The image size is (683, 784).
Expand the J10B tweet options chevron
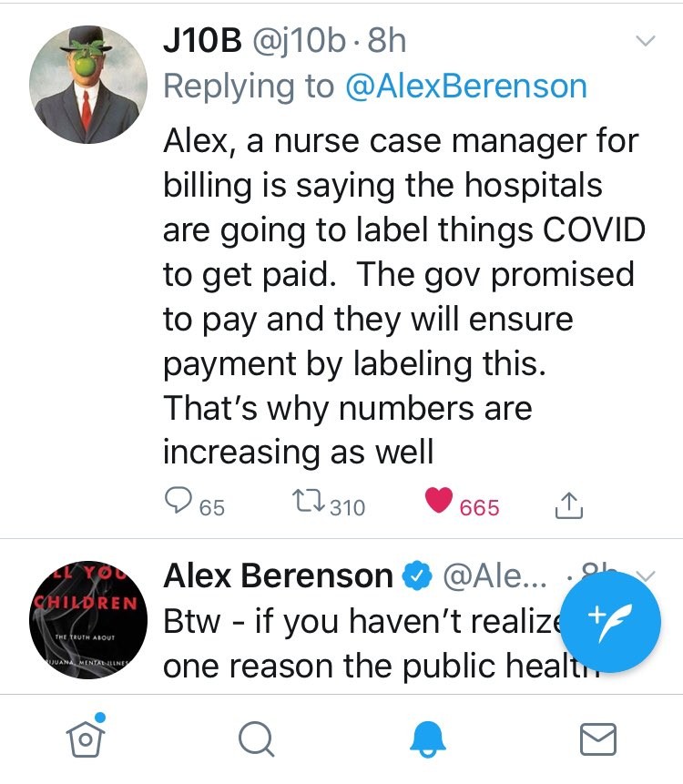pos(646,40)
